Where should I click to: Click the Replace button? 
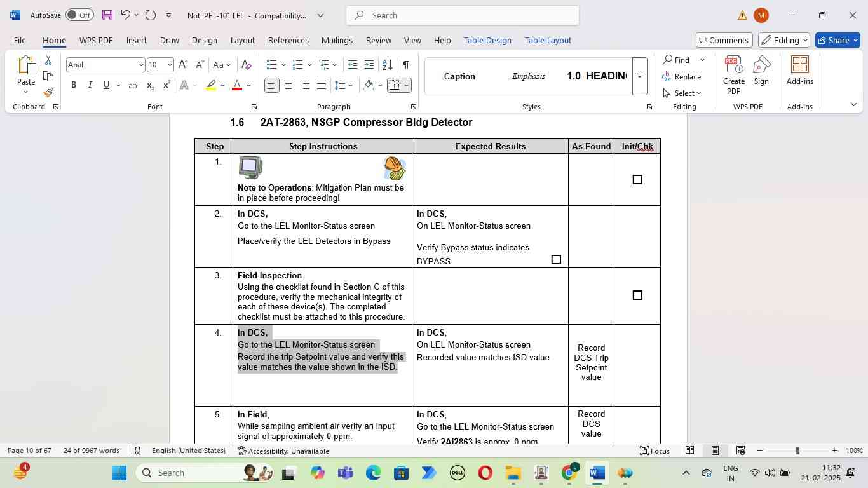click(x=681, y=76)
